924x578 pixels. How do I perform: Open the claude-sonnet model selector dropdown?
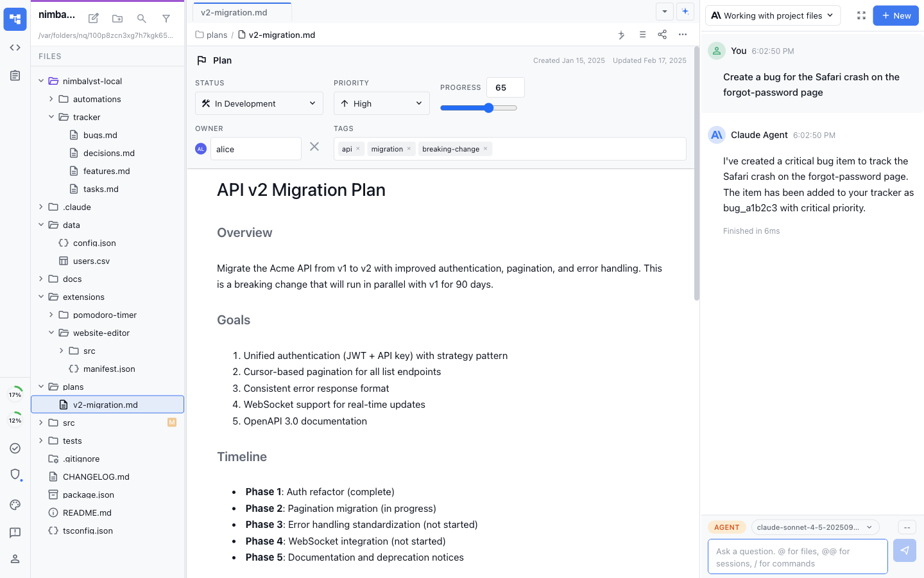pos(815,527)
